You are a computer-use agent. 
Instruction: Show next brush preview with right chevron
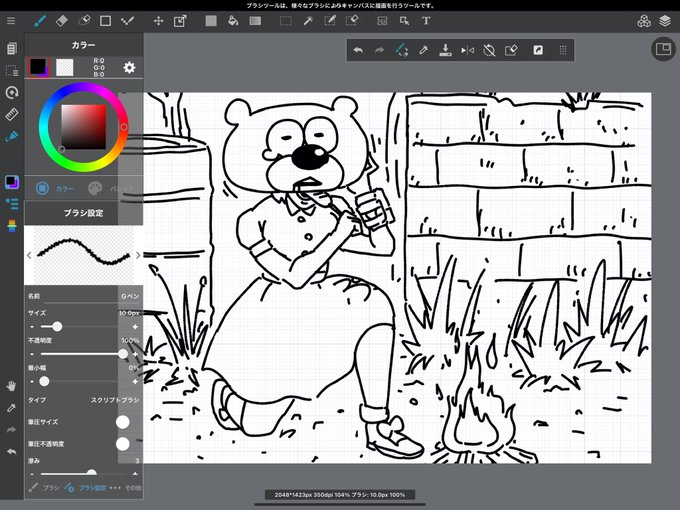pos(138,255)
